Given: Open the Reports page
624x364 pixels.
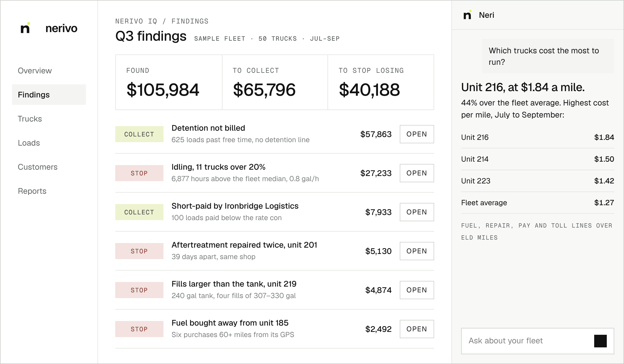Looking at the screenshot, I should click(x=49, y=191).
